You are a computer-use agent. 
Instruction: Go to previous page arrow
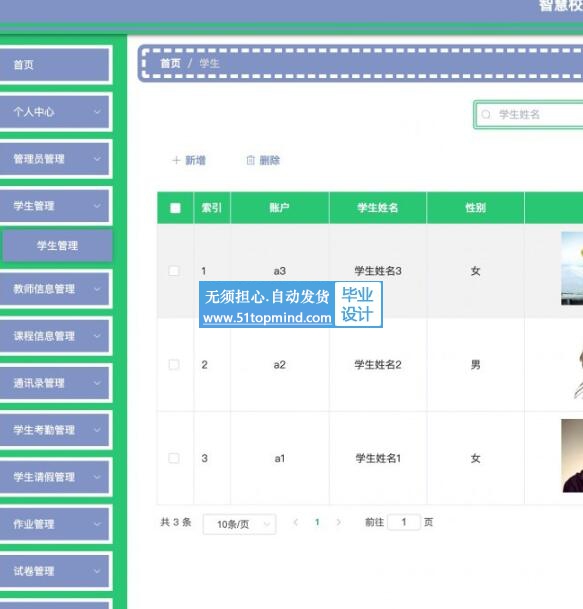[296, 522]
